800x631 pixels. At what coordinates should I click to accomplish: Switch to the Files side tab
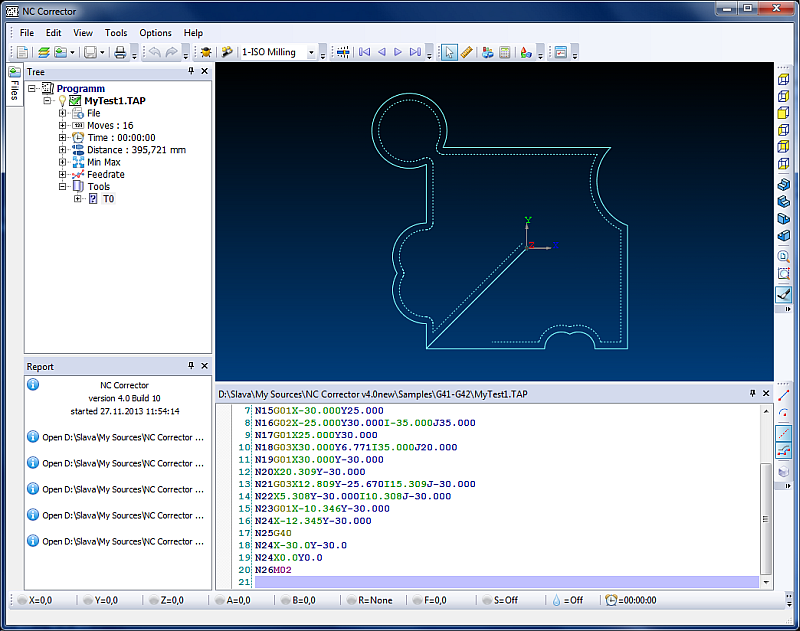[14, 90]
